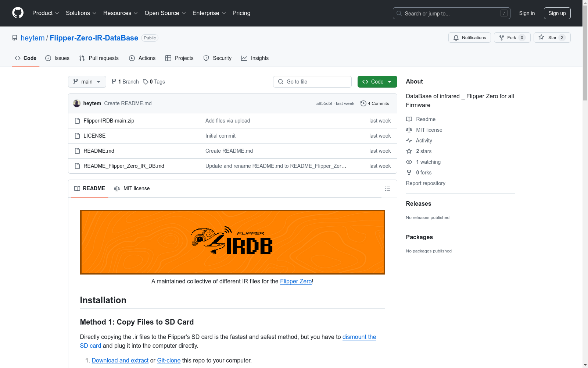The image size is (588, 368).
Task: Click the Sign in link
Action: (x=527, y=13)
